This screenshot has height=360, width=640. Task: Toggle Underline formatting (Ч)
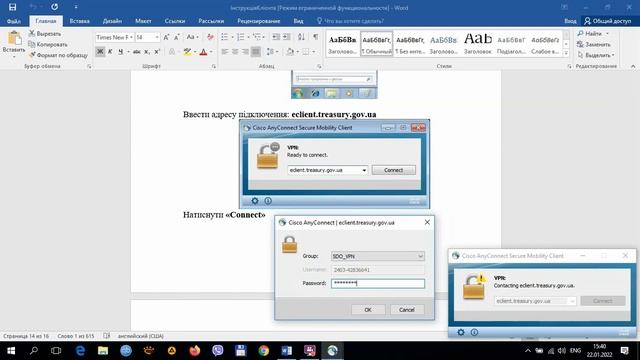(120, 52)
